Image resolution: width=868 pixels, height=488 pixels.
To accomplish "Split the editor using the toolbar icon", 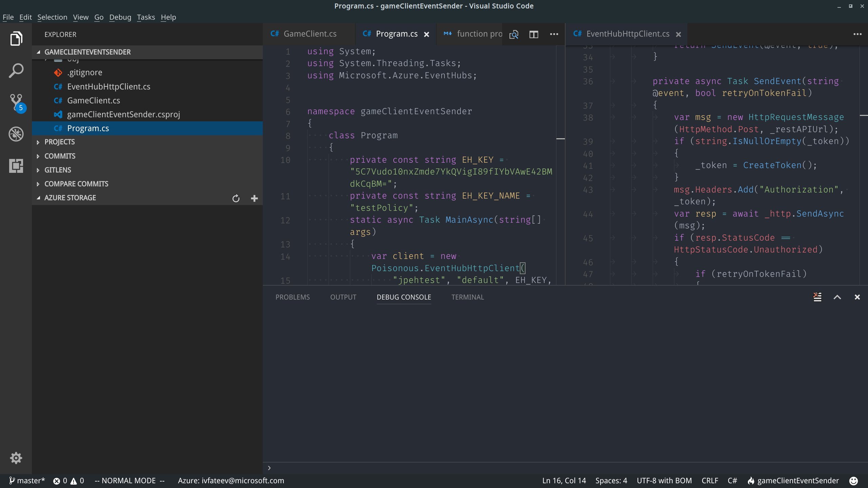I will tap(533, 34).
